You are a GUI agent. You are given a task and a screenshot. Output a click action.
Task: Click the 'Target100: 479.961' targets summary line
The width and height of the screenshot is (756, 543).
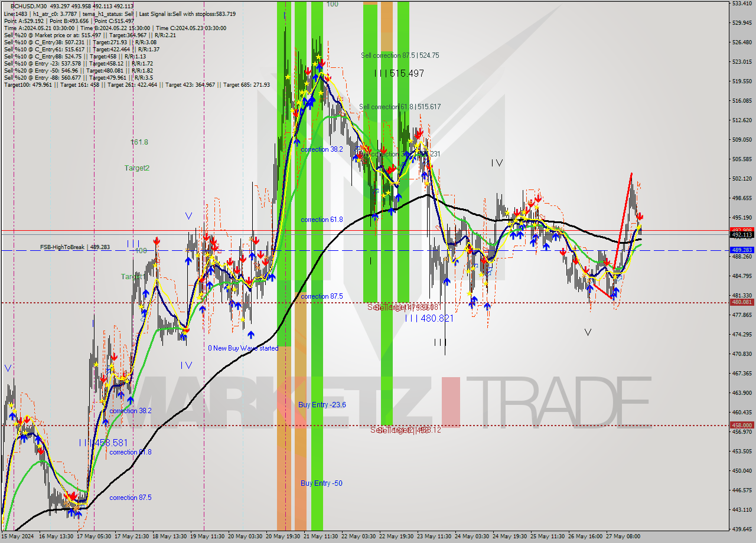pyautogui.click(x=136, y=85)
